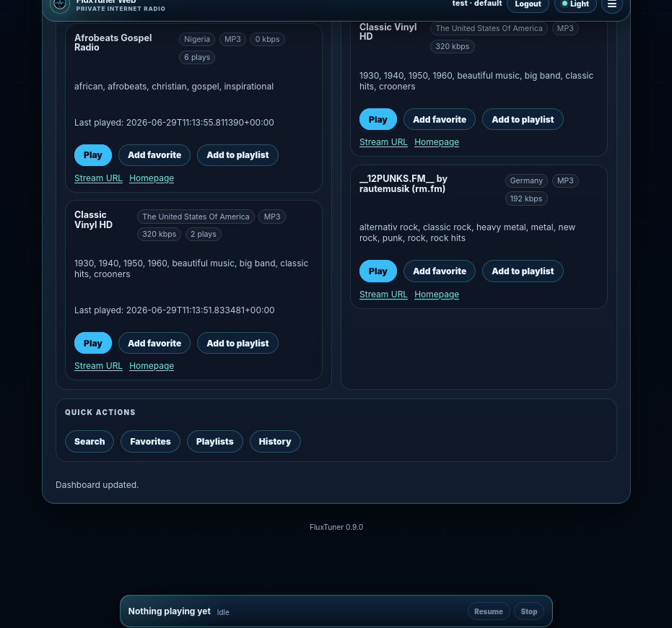Viewport: 672px width, 628px height.
Task: Open Playlists quick action
Action: pyautogui.click(x=214, y=442)
